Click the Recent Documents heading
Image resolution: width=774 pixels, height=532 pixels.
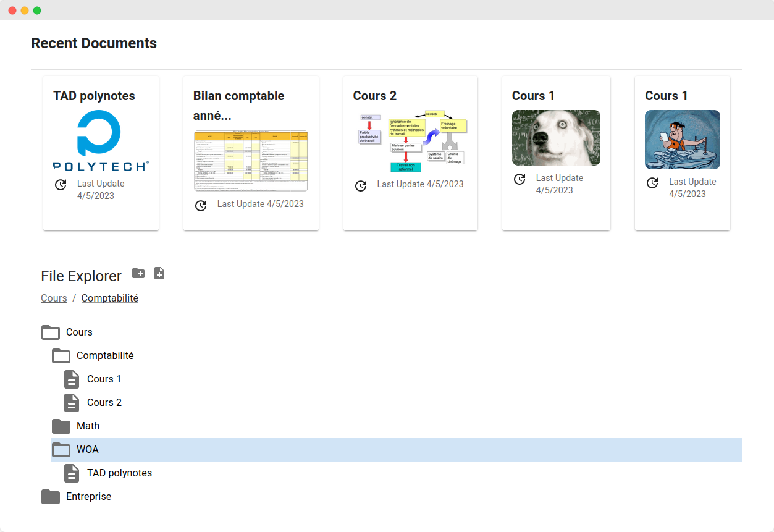tap(94, 43)
